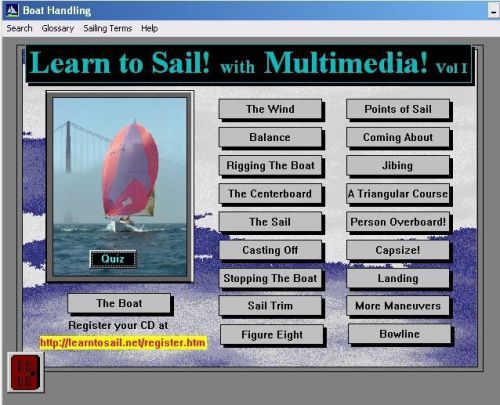Click the Boat Handling title bar sailboat icon
500x405 pixels.
(12, 11)
